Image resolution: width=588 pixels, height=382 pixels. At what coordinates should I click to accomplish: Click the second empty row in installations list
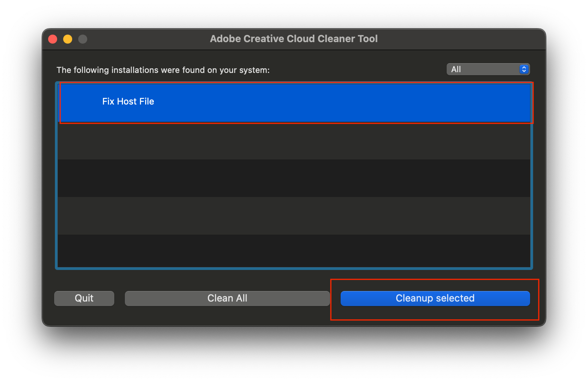[293, 178]
